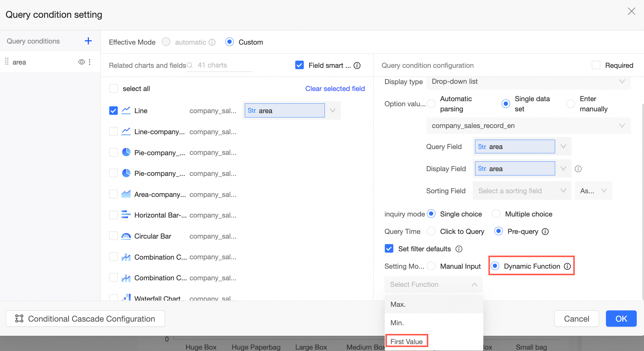Viewport: 644px width, 351px height.
Task: Click info icon next to Pre-query
Action: click(545, 232)
